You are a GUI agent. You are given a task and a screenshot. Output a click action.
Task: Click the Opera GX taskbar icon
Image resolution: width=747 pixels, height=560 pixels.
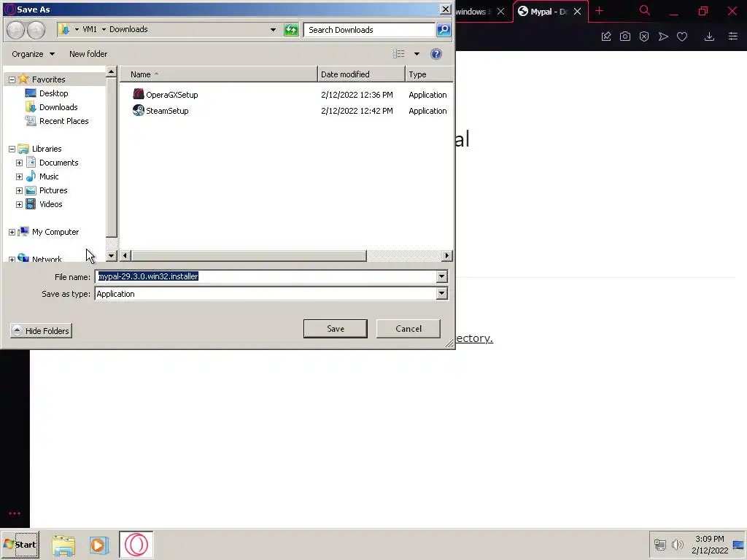pos(136,545)
